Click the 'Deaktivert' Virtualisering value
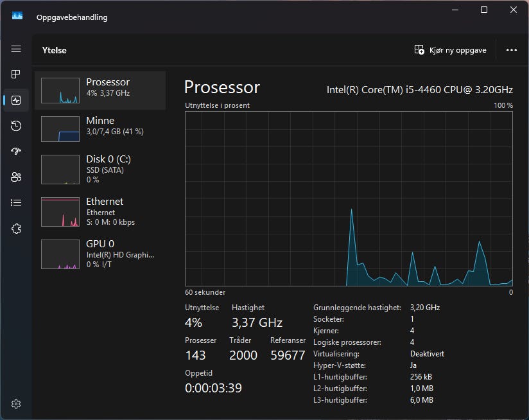Screen dimensions: 529x420 427,354
